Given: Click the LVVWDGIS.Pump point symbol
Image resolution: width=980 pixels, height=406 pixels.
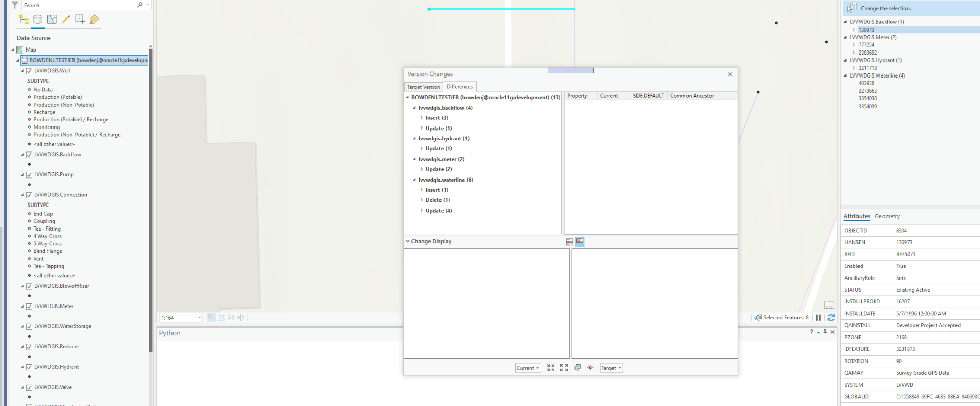Looking at the screenshot, I should [x=29, y=184].
